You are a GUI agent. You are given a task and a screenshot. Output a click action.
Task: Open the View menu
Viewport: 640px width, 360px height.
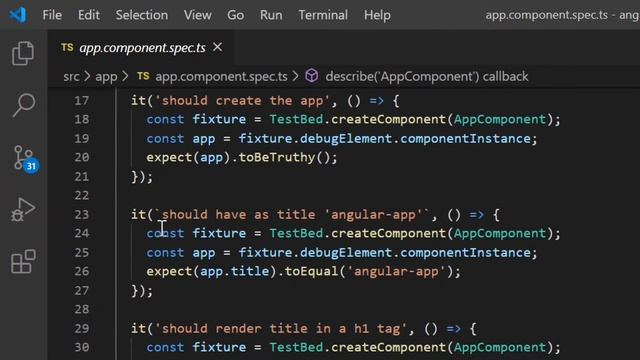(198, 15)
